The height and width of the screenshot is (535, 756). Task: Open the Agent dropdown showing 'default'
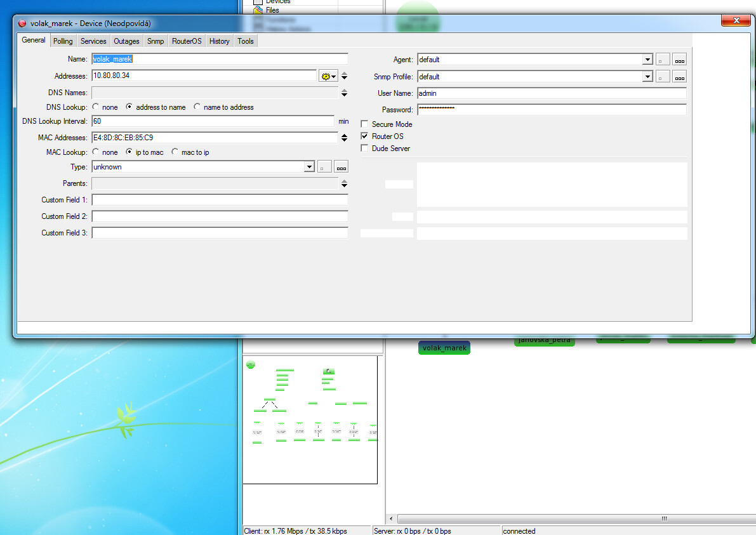[647, 59]
